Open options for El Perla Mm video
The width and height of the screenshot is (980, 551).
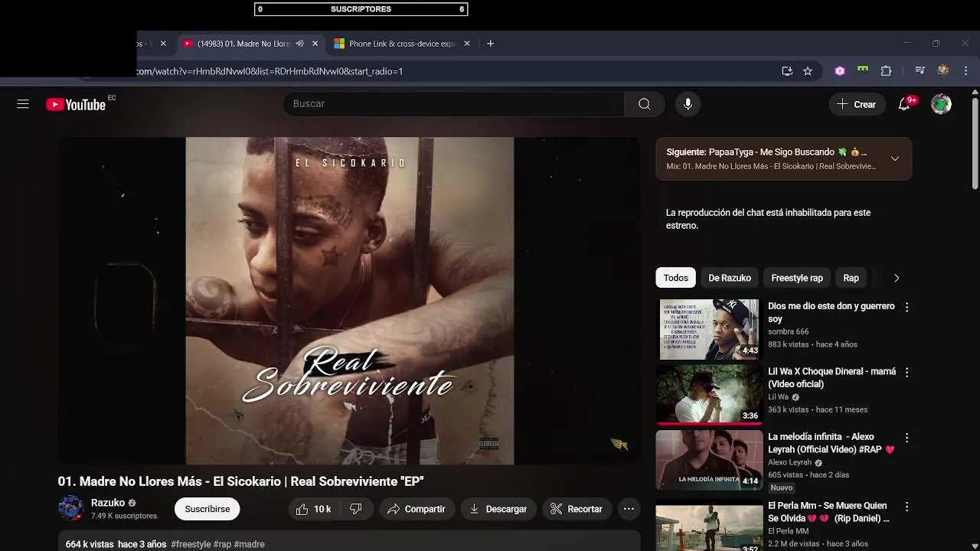[x=906, y=507]
